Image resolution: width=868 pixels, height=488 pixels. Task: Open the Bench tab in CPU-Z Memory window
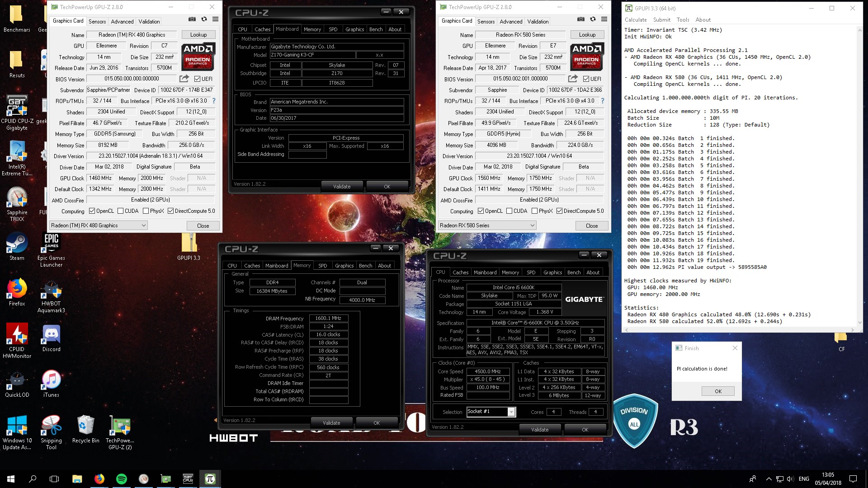click(x=365, y=266)
